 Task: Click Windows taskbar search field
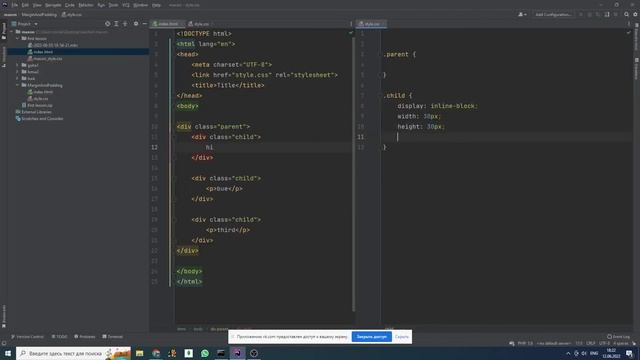73,353
